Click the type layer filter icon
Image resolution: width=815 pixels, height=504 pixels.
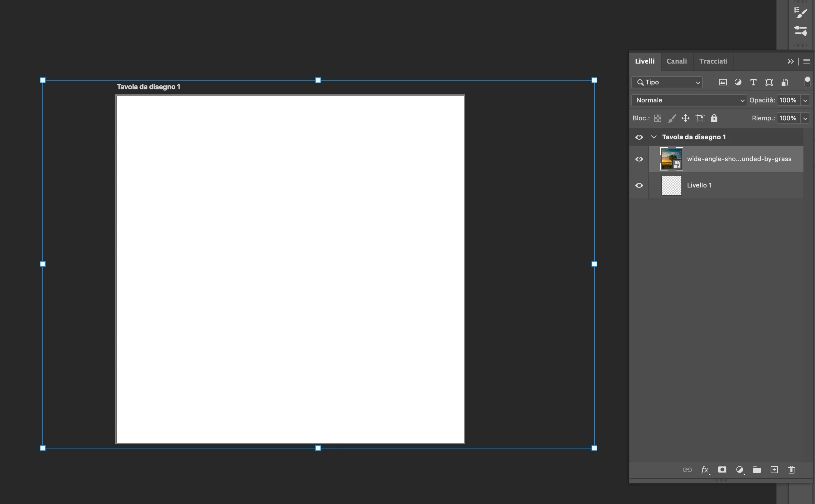(753, 82)
